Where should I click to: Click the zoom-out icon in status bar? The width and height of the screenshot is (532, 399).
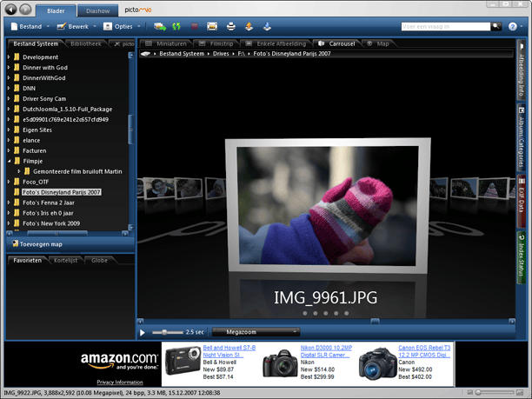(x=470, y=393)
